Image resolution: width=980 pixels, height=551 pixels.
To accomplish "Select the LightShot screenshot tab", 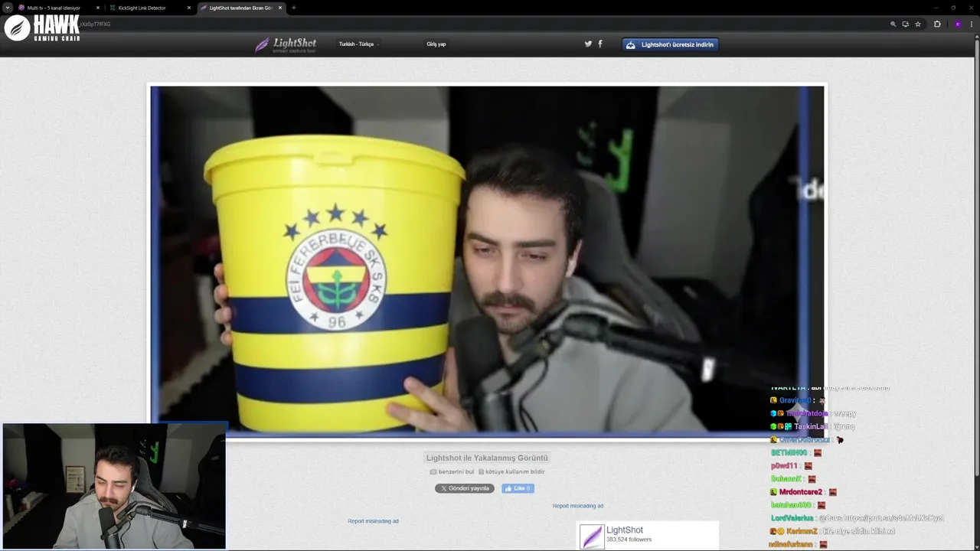I will [x=240, y=8].
